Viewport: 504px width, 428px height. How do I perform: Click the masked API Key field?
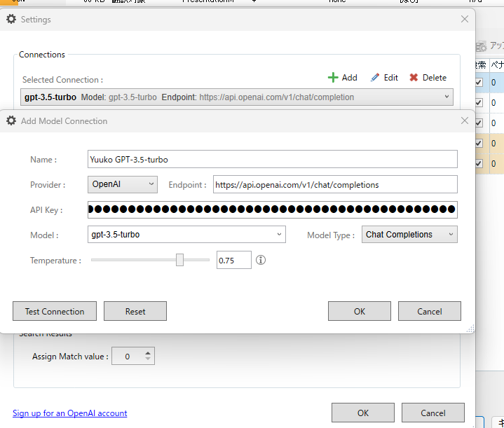pyautogui.click(x=272, y=209)
